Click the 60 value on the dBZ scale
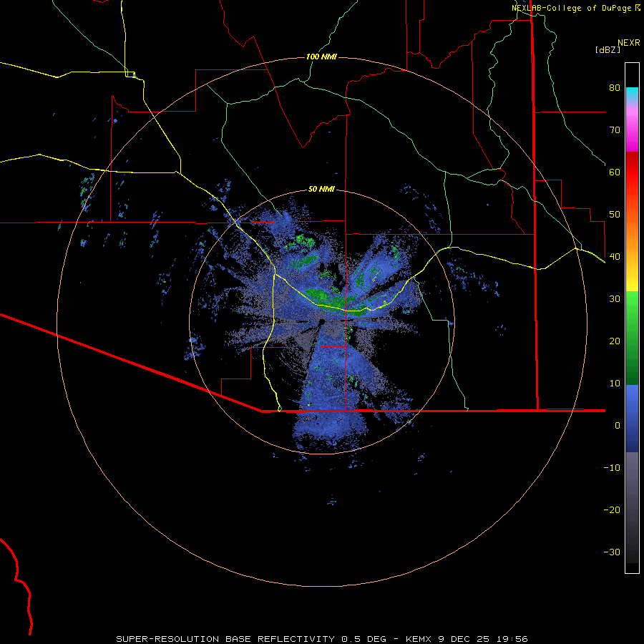The height and width of the screenshot is (644, 644). coord(615,172)
